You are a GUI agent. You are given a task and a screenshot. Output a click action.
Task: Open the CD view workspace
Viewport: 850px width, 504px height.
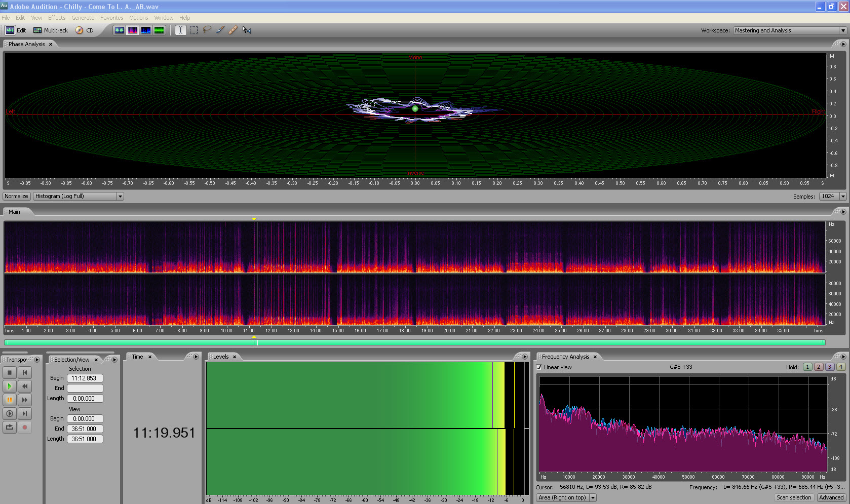[85, 30]
